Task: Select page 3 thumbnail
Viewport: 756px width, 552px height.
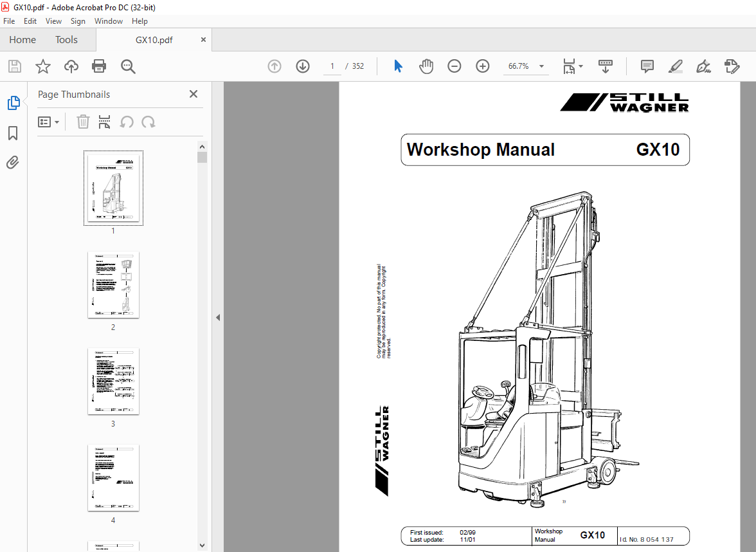Action: [113, 381]
